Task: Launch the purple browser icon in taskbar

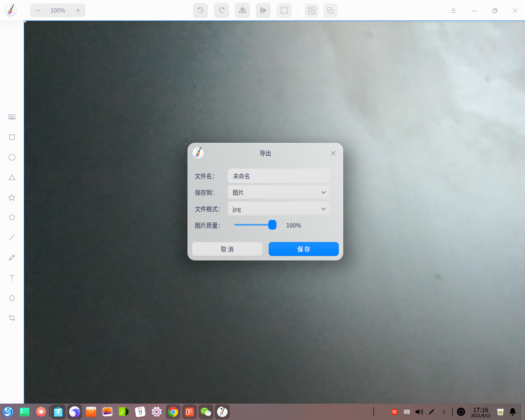Action: (x=75, y=412)
